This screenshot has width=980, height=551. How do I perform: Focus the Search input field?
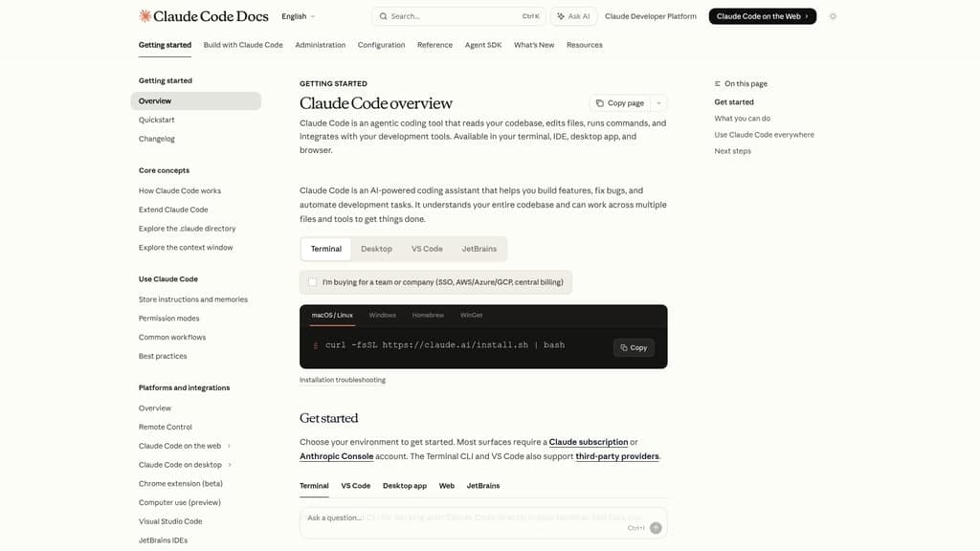[458, 16]
